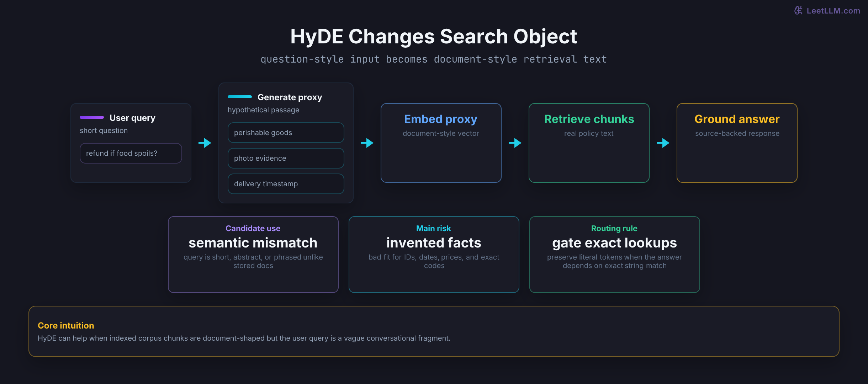Select the 'User query' heading
Screen dimensions: 868x384
(x=132, y=118)
